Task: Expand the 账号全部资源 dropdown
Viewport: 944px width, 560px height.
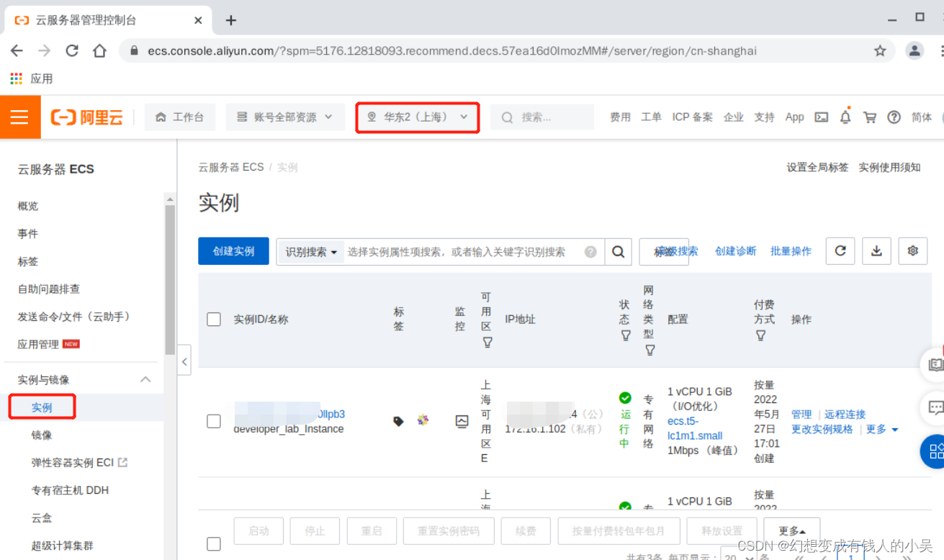Action: click(284, 117)
